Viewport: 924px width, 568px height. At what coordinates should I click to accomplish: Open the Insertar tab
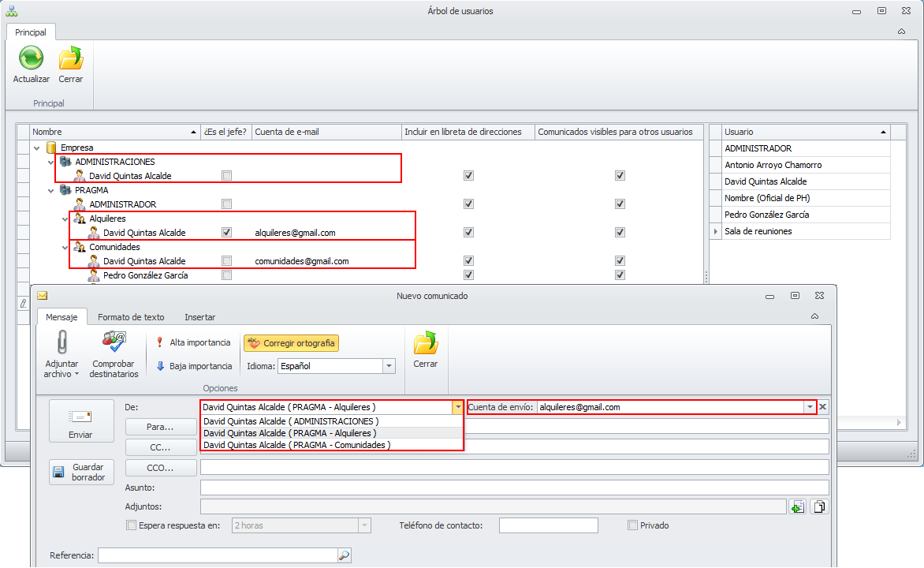coord(199,316)
